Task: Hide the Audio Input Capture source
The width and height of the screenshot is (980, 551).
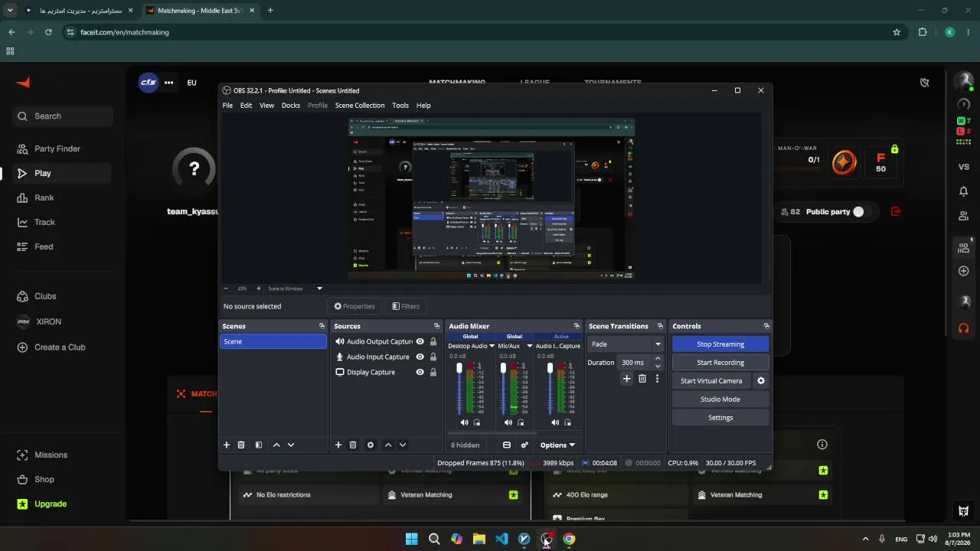Action: 420,357
